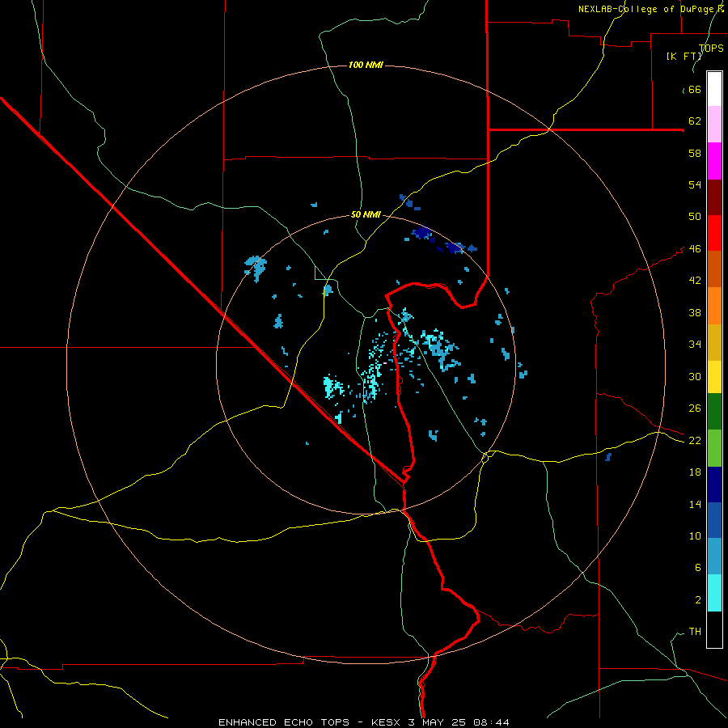Click the '22' legend value
This screenshot has height=728, width=728.
click(x=695, y=441)
